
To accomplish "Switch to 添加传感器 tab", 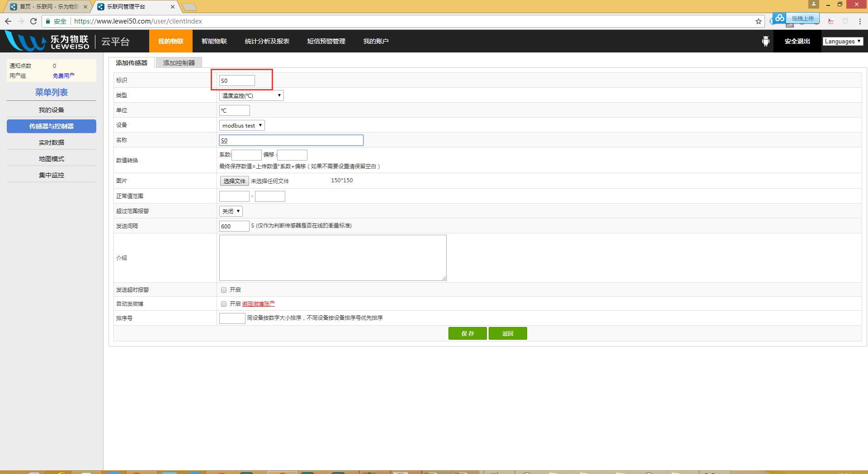I will [132, 63].
